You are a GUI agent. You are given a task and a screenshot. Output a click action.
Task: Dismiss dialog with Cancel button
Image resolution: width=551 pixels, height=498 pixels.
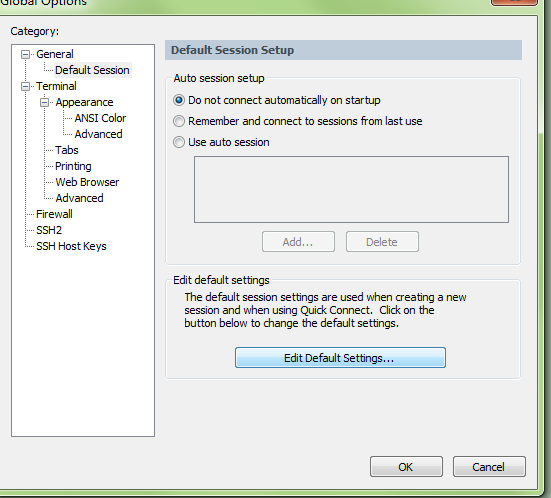(489, 467)
